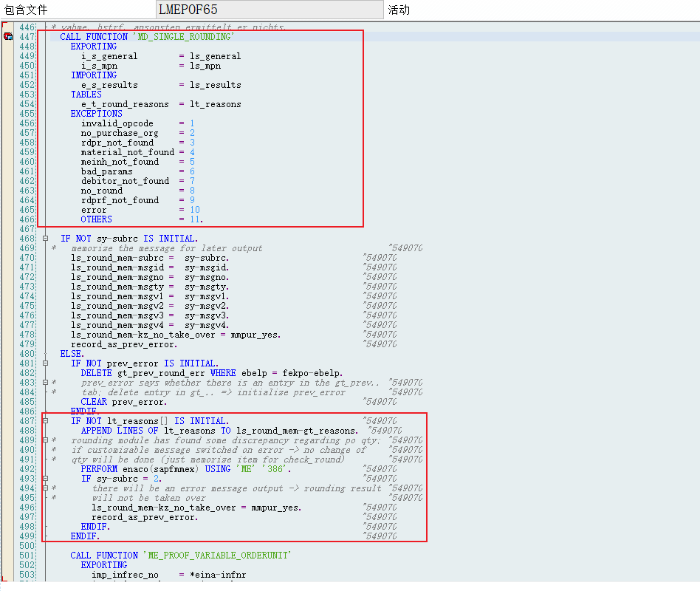Click function name 'MD_SINGLE_ROUNDING'

pyautogui.click(x=183, y=37)
